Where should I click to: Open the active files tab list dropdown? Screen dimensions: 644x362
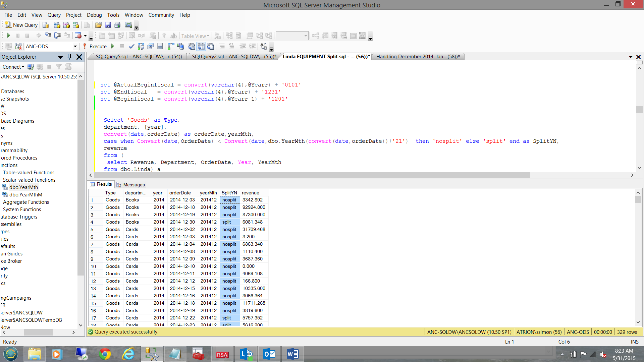(x=631, y=57)
